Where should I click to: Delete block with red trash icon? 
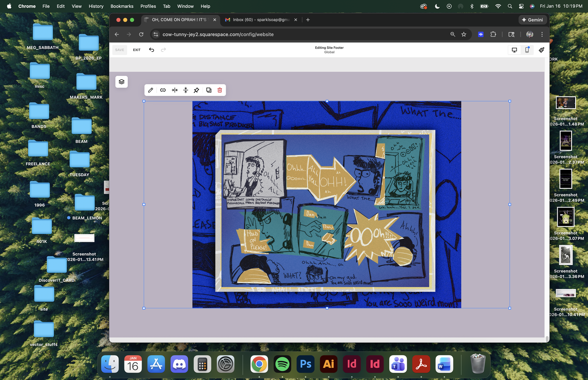[220, 90]
